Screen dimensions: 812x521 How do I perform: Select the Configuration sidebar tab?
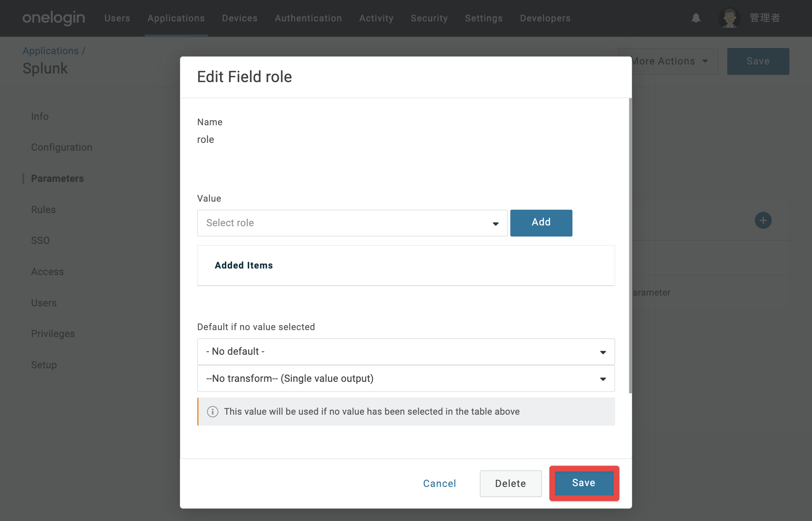pos(62,147)
